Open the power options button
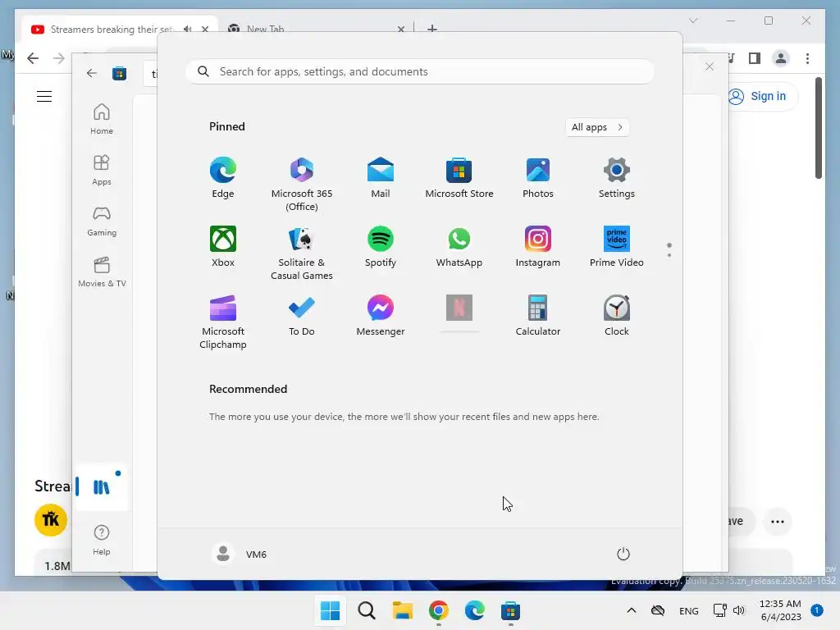This screenshot has height=630, width=840. coord(623,554)
